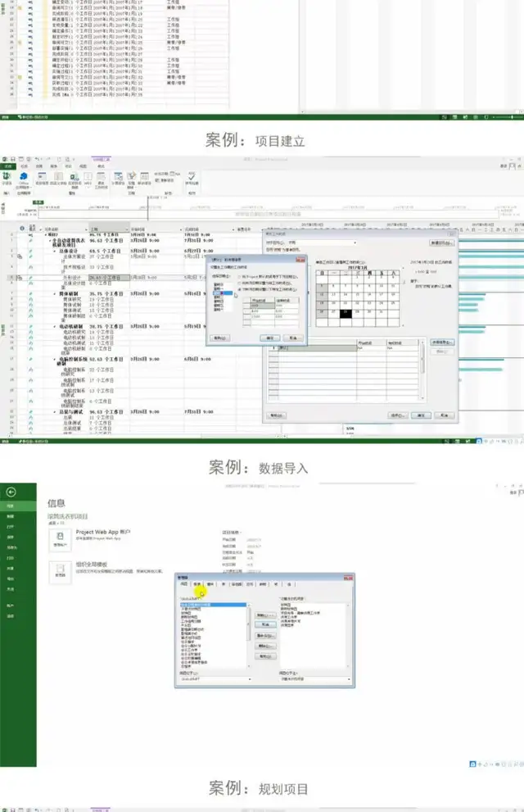Click the Set Baseline ribbon icon
This screenshot has width=524, height=812.
pos(131,179)
